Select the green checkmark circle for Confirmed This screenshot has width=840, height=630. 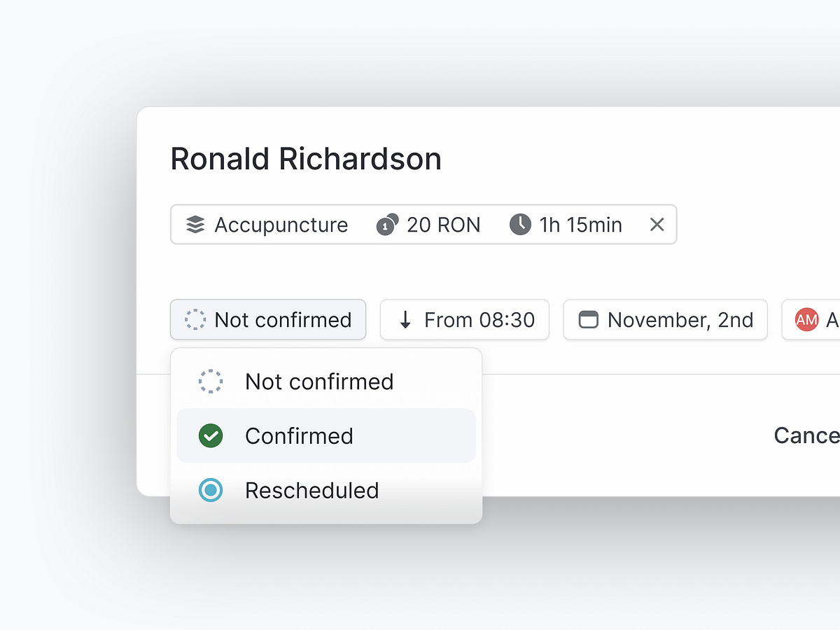211,436
